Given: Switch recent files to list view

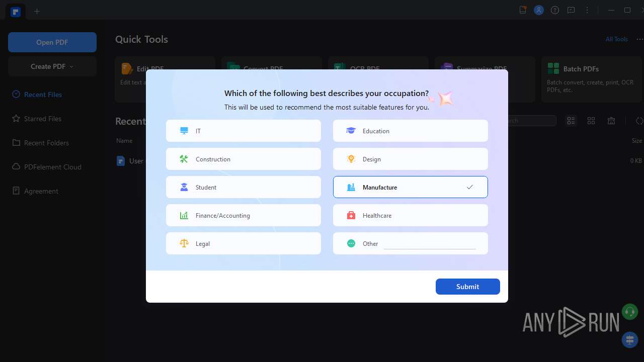Looking at the screenshot, I should (571, 121).
